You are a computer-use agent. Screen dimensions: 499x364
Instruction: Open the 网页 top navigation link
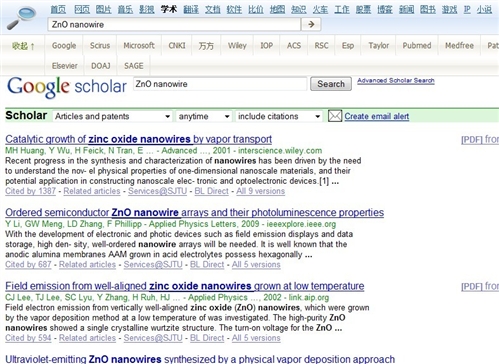point(82,10)
